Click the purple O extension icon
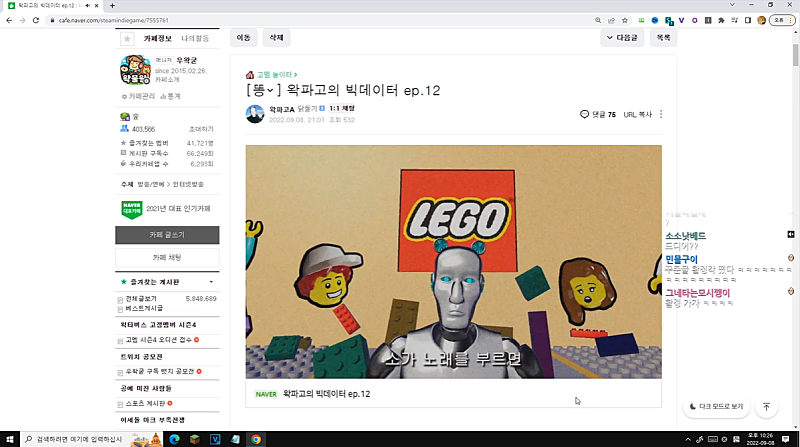The height and width of the screenshot is (447, 800). coord(694,20)
